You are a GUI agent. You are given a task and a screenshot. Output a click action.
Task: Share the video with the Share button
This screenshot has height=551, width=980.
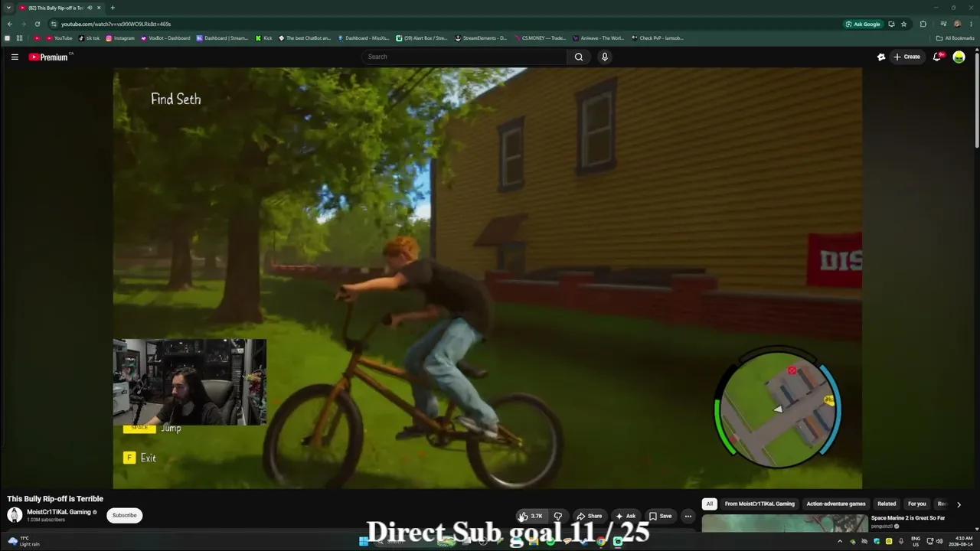pos(589,516)
